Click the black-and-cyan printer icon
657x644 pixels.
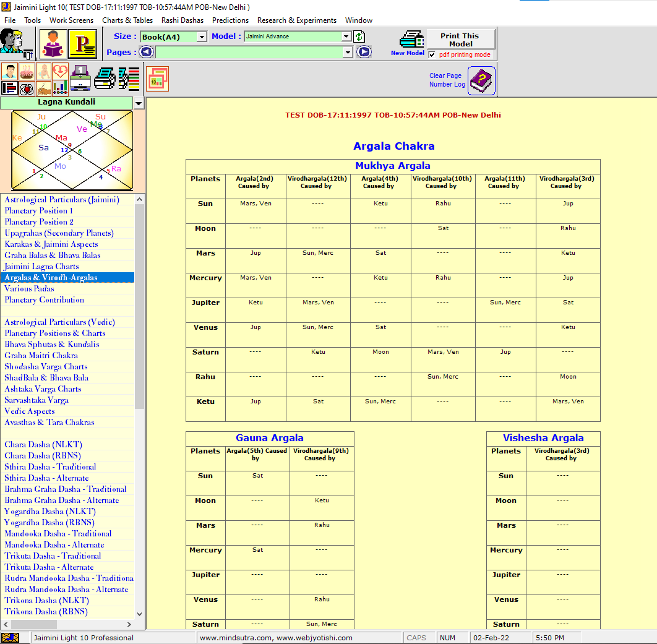[x=105, y=79]
